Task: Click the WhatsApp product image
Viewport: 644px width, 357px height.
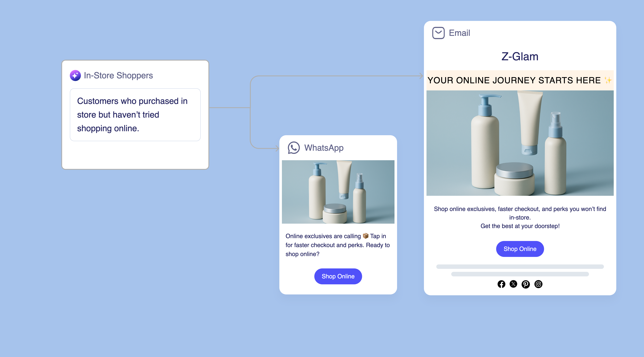Action: (338, 192)
